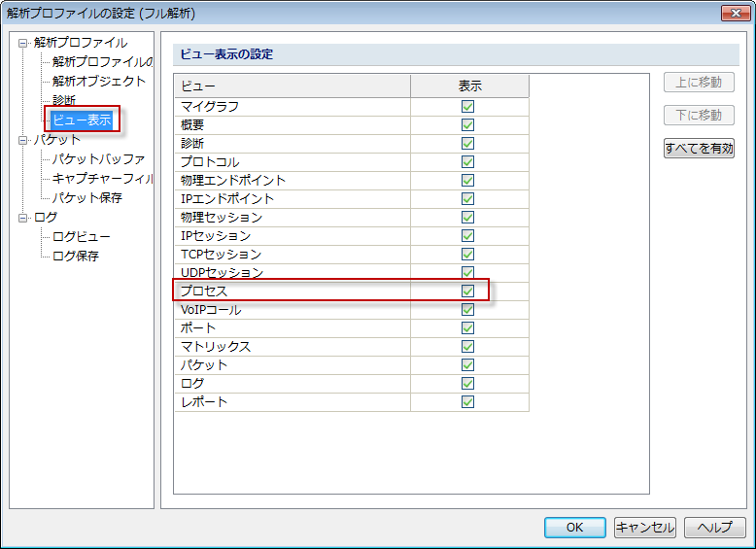Viewport: 756px width, 549px height.
Task: Disable the VoIPコール display checkbox
Action: click(x=468, y=309)
